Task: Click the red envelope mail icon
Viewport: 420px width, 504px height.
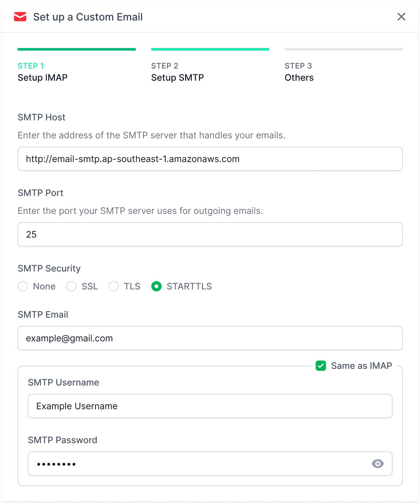Action: [20, 17]
